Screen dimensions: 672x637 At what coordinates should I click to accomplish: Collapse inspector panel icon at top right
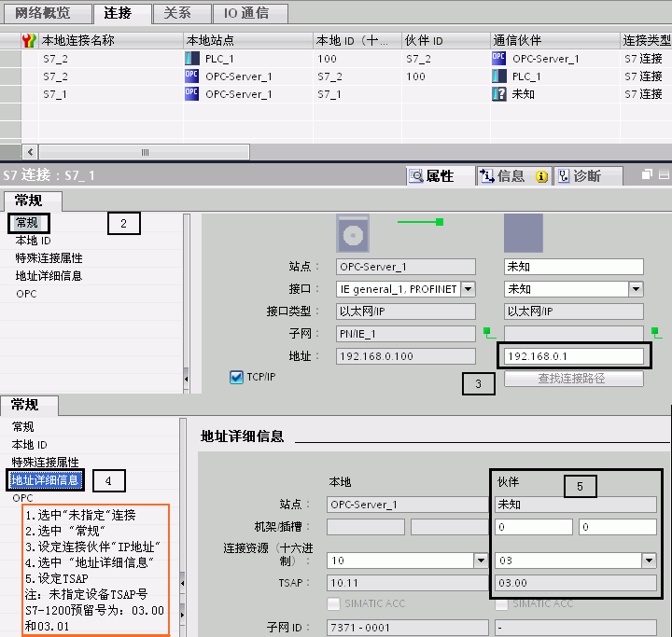click(x=664, y=174)
